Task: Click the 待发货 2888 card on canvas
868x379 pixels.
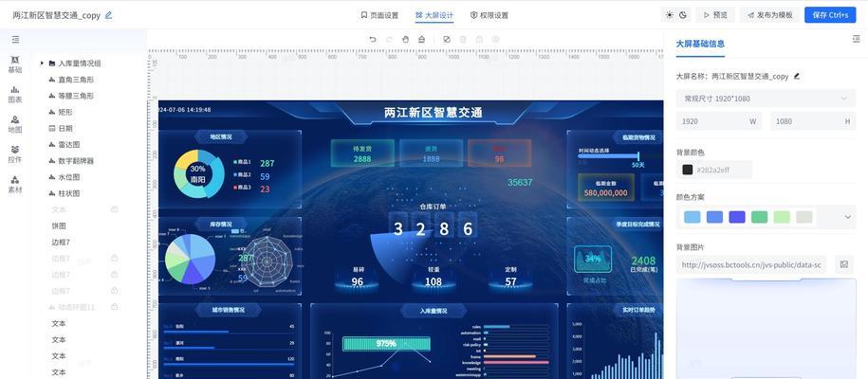Action: click(x=362, y=153)
